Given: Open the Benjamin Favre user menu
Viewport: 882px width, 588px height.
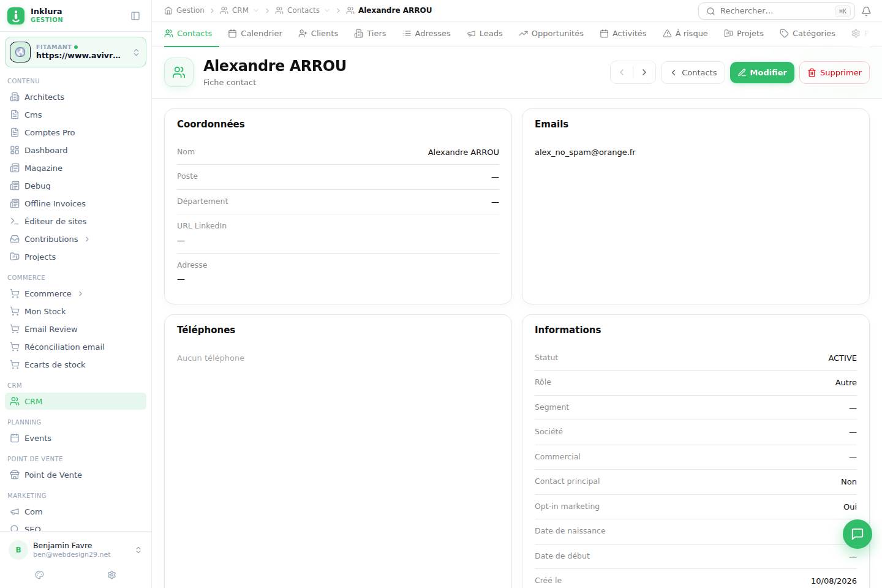Looking at the screenshot, I should pos(76,549).
